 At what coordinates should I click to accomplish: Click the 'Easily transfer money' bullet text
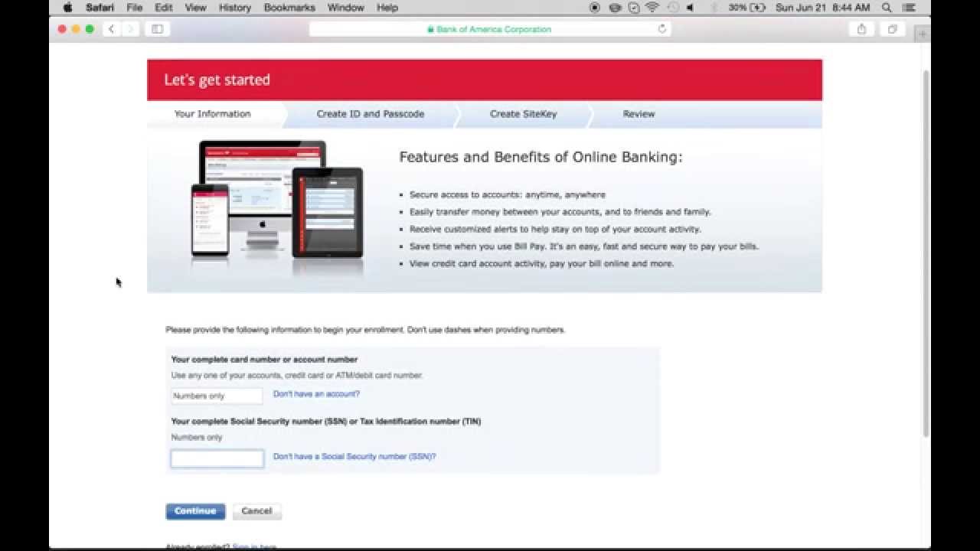pos(560,212)
